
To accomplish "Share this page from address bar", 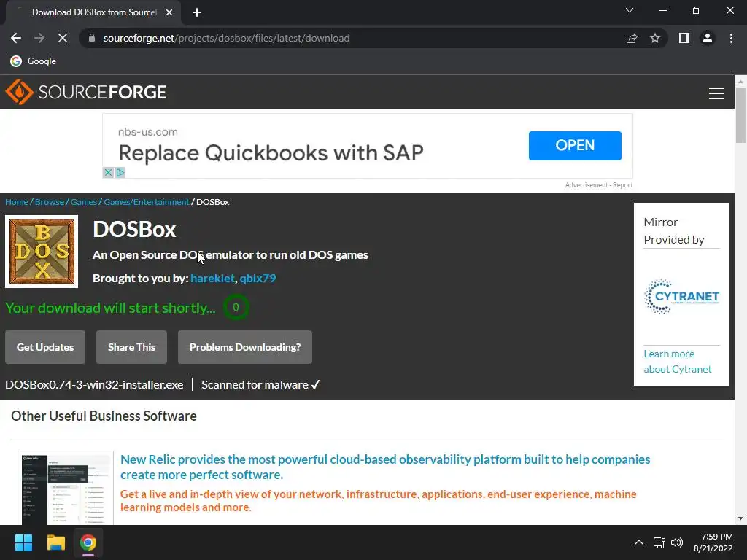I will click(632, 38).
